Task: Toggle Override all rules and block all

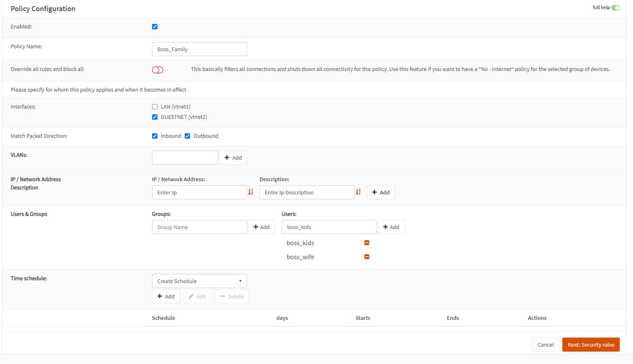Action: pos(157,70)
